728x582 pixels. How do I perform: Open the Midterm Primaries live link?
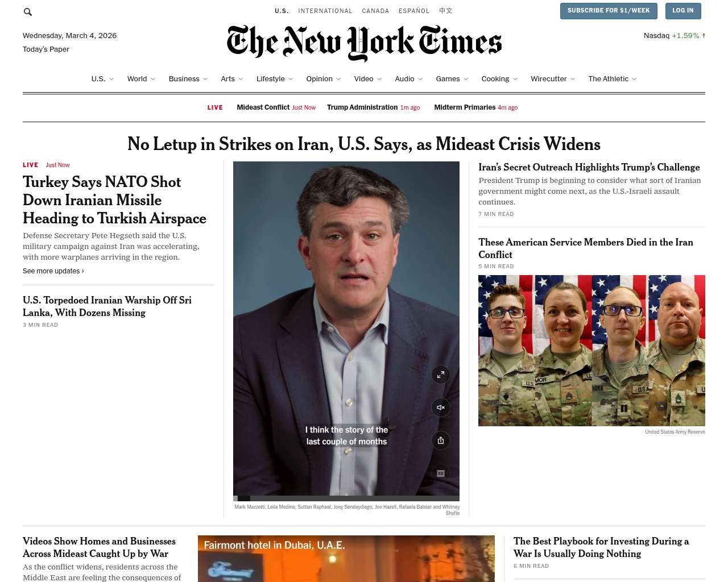[465, 107]
